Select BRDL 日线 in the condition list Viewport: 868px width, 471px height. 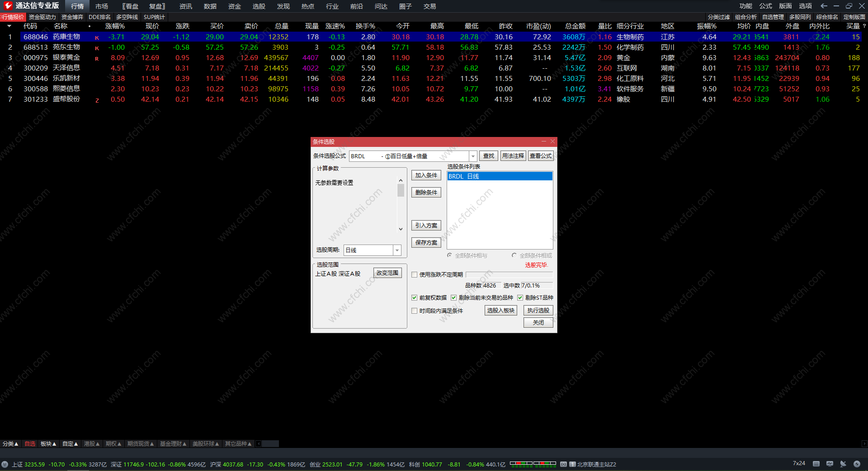[500, 176]
